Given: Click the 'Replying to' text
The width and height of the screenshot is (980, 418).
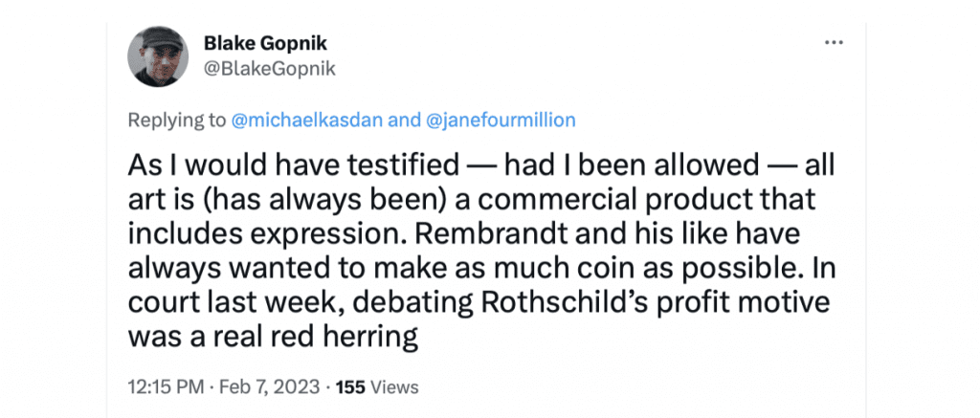Looking at the screenshot, I should (177, 120).
